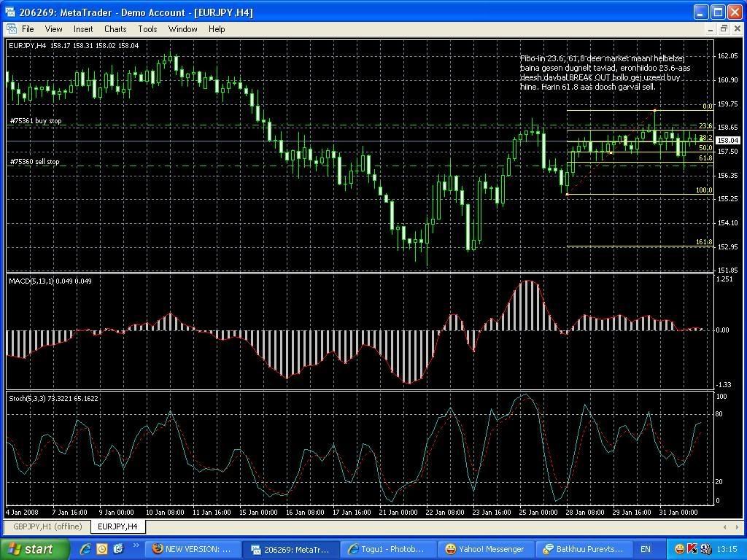The width and height of the screenshot is (747, 560).
Task: Restore the inner chart window
Action: tap(724, 29)
